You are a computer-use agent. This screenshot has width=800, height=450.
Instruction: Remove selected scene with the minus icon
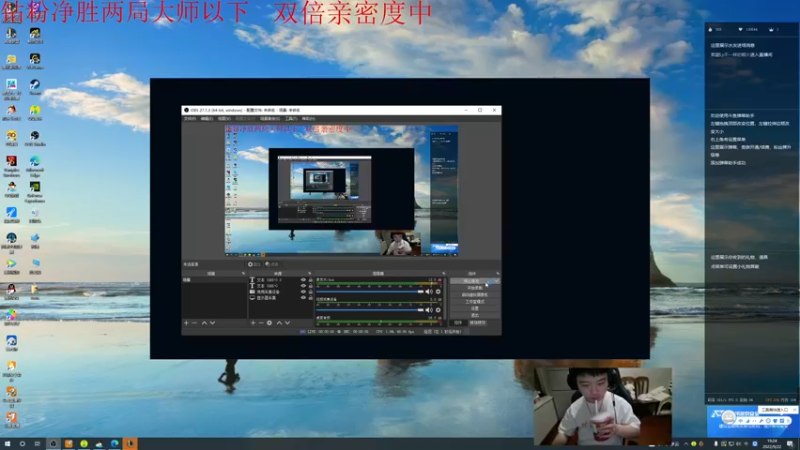[x=194, y=323]
